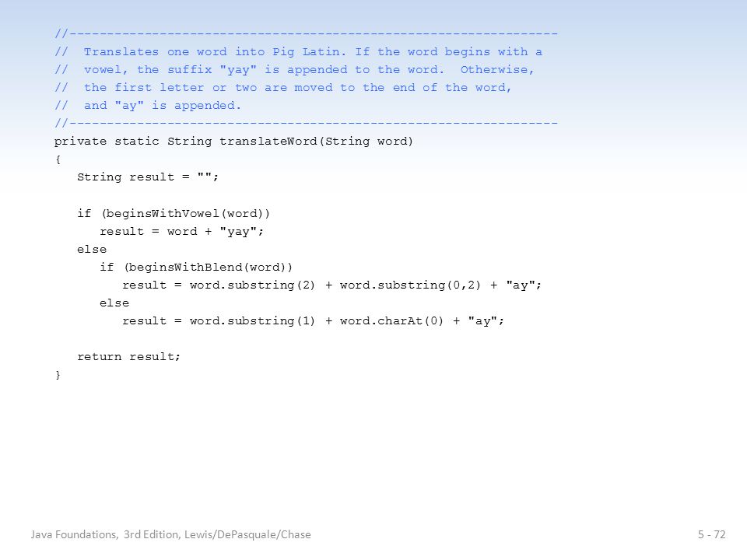Click the closing curly brace of method
Screen dimensions: 747x560
point(58,375)
